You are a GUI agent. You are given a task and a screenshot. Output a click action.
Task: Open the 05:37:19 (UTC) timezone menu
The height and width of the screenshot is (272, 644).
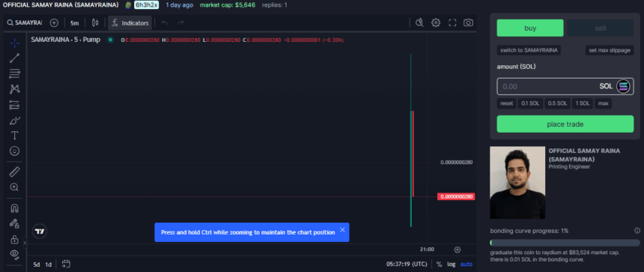tap(407, 265)
